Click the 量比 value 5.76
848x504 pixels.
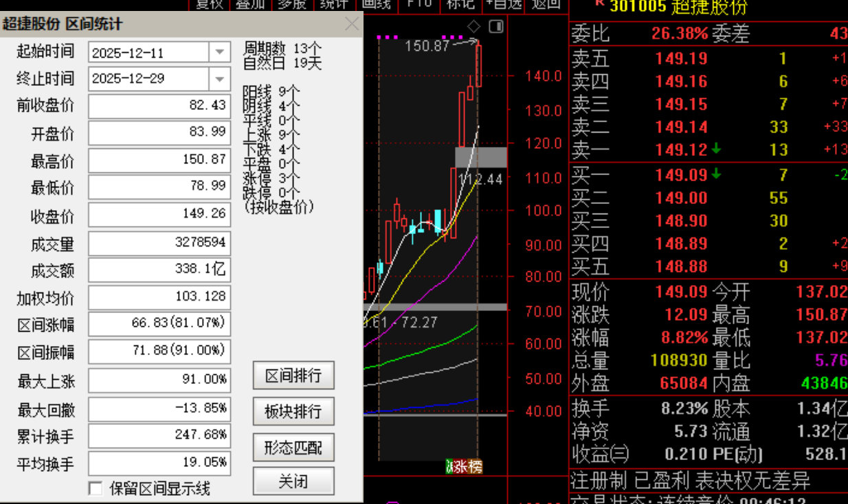click(831, 360)
